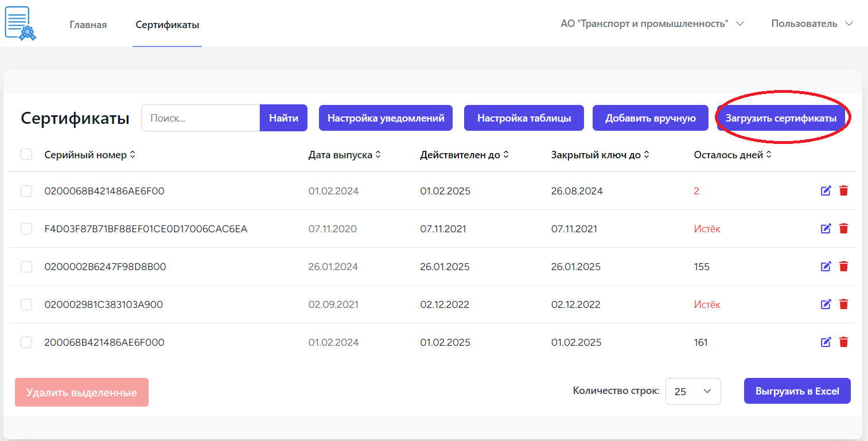Click the 26.08.2024 private key date

pos(577,191)
